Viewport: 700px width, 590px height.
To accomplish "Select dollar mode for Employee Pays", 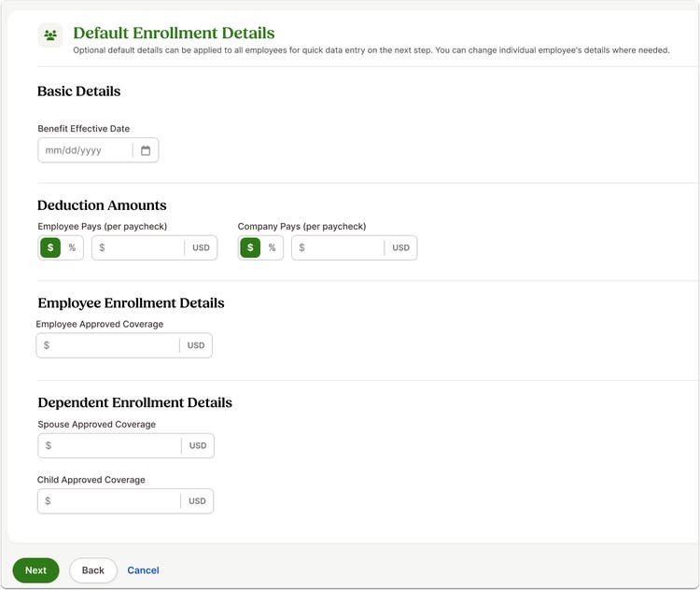I will point(50,248).
